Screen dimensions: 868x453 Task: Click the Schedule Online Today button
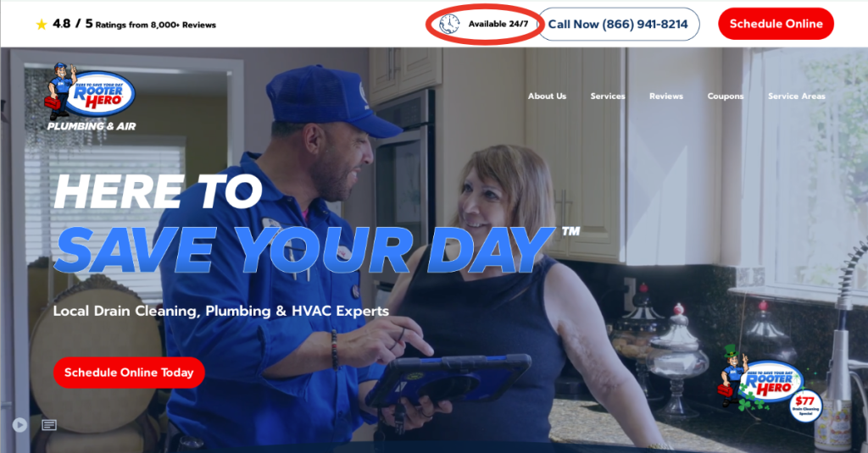(129, 373)
